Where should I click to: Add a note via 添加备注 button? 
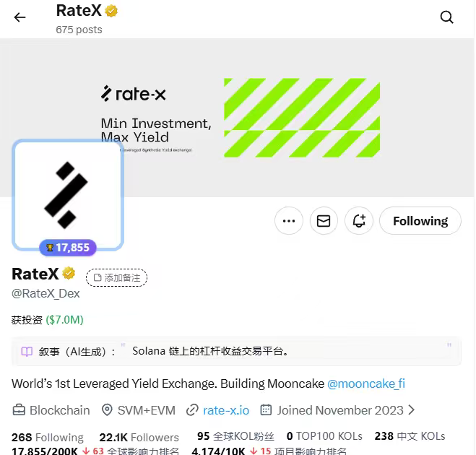pyautogui.click(x=116, y=277)
